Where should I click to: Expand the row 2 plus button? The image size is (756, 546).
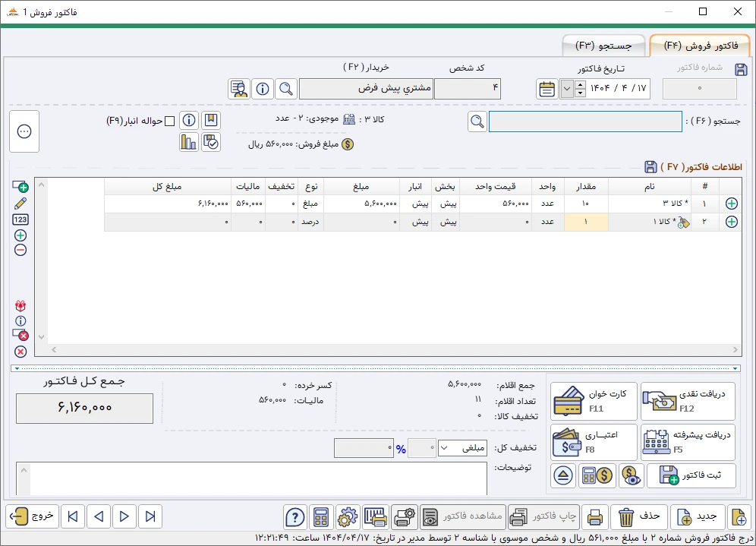click(x=732, y=222)
